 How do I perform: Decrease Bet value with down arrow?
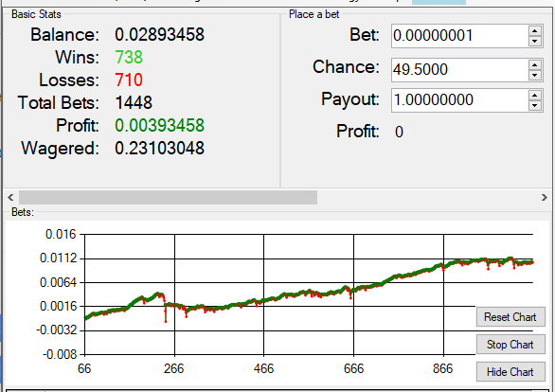535,41
